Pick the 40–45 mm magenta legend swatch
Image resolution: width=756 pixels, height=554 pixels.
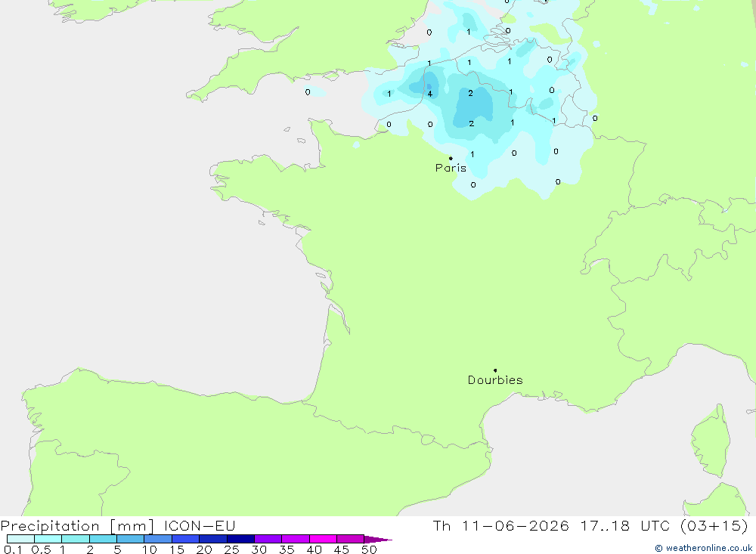[x=323, y=539]
